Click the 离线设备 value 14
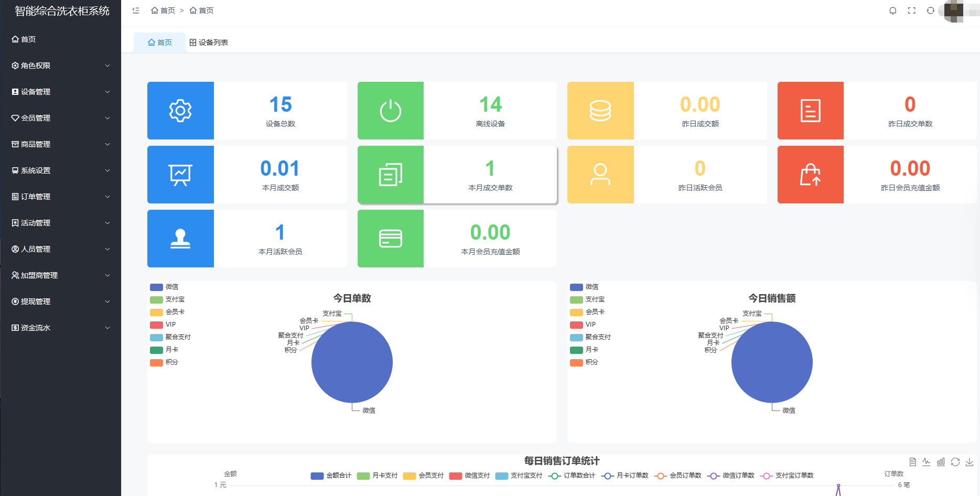The image size is (980, 496). (491, 104)
